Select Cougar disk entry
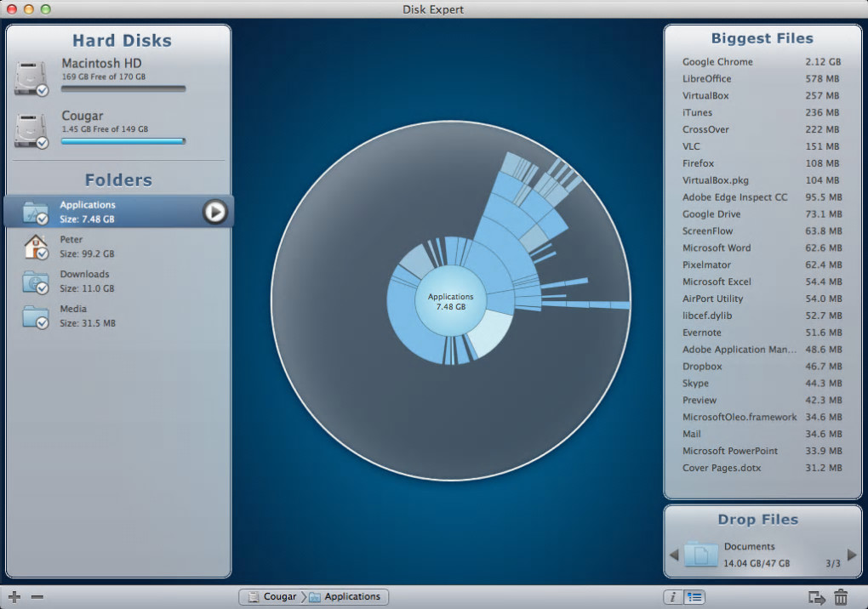The image size is (868, 609). pyautogui.click(x=118, y=130)
